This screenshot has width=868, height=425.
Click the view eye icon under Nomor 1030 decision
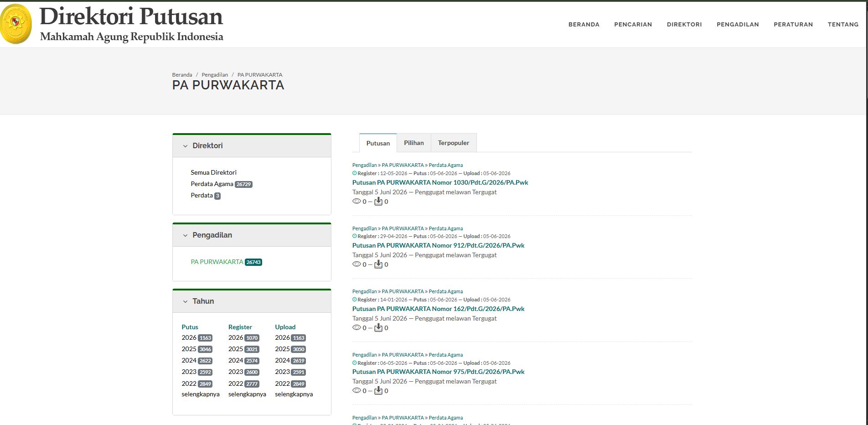coord(356,201)
